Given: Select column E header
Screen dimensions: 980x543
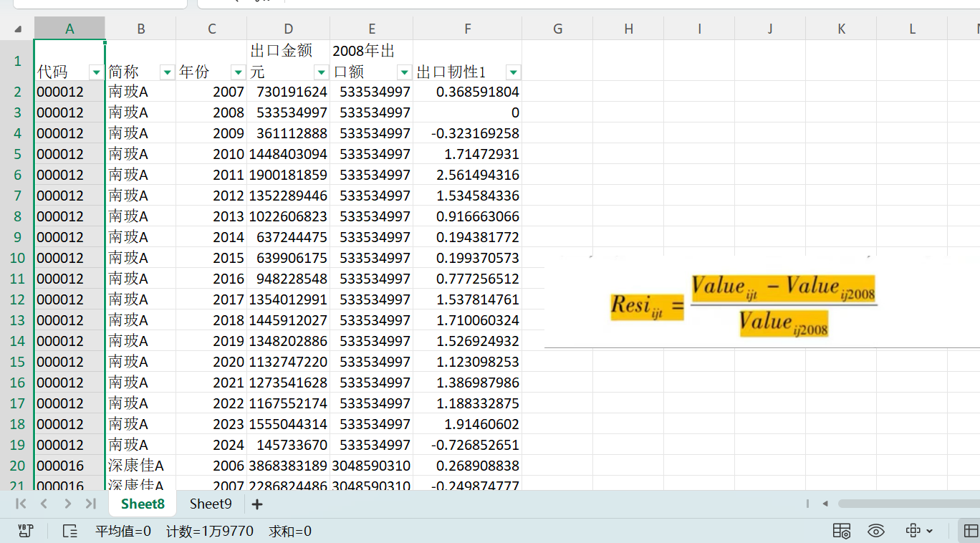Looking at the screenshot, I should click(372, 29).
